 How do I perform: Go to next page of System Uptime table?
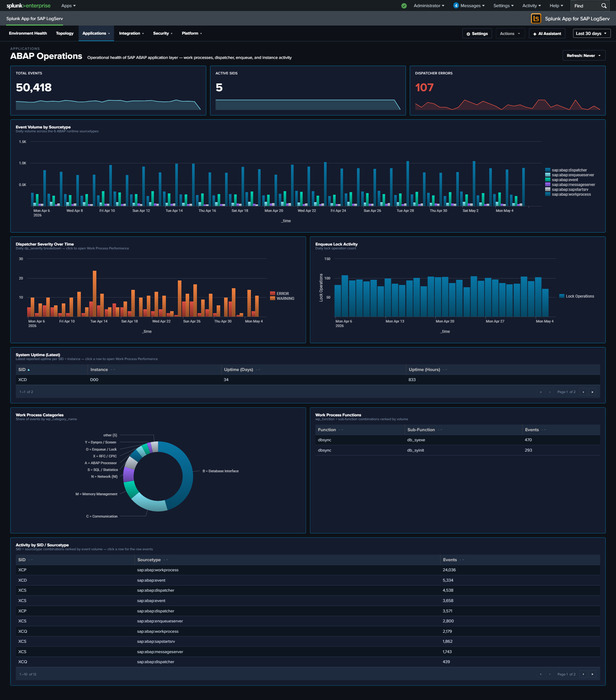[x=583, y=392]
